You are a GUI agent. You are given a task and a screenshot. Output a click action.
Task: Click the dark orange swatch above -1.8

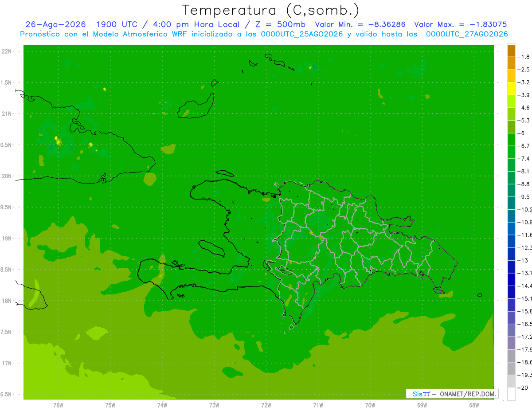pos(511,51)
